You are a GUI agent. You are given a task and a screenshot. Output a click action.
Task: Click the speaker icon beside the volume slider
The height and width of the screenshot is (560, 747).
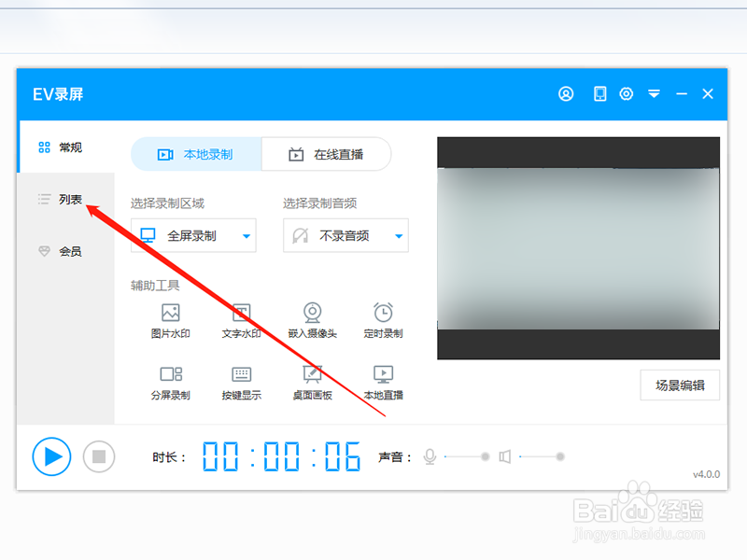click(505, 456)
